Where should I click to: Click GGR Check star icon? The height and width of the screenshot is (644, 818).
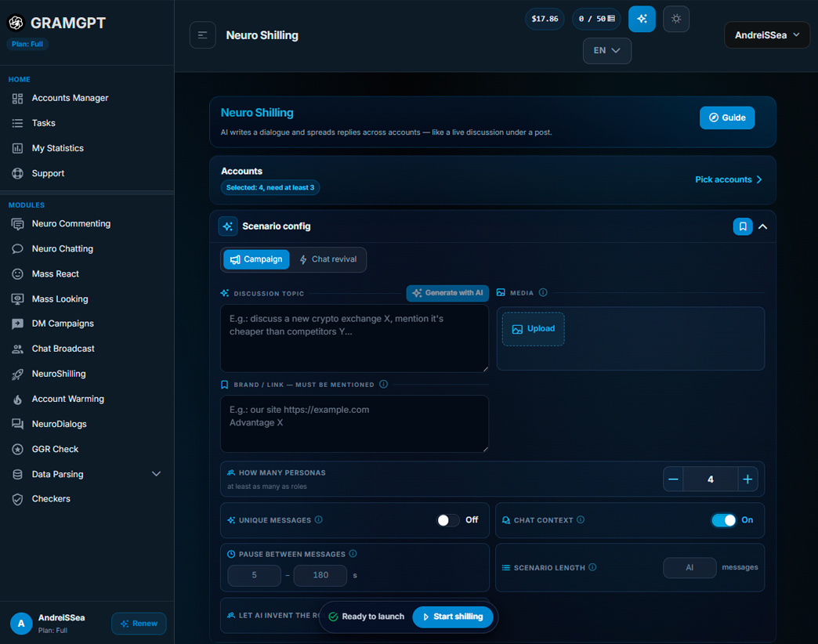click(18, 450)
